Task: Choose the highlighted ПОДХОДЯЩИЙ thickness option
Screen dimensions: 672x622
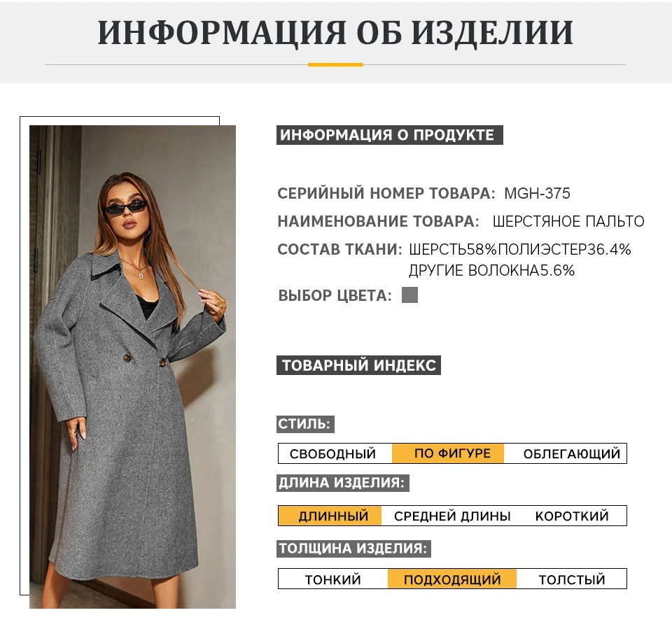Action: click(452, 579)
